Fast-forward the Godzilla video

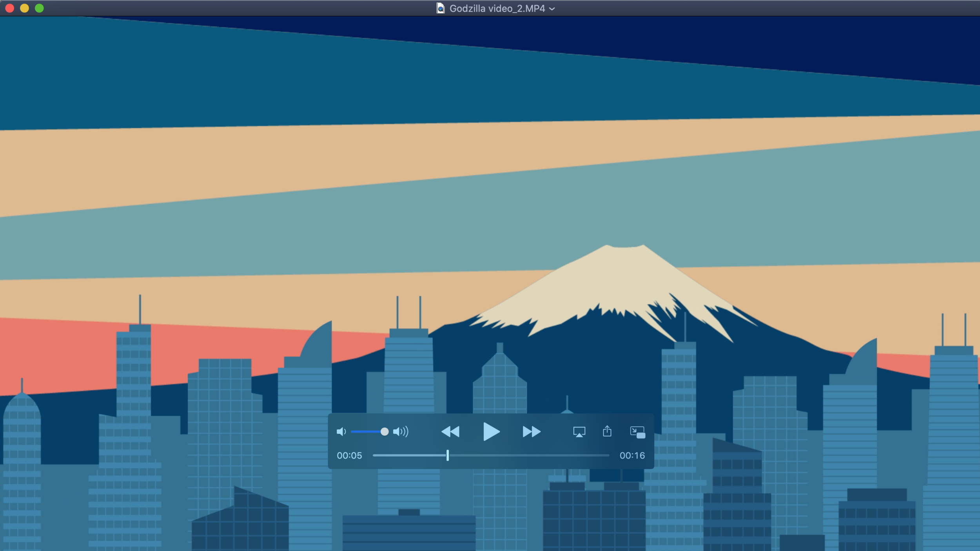tap(532, 432)
